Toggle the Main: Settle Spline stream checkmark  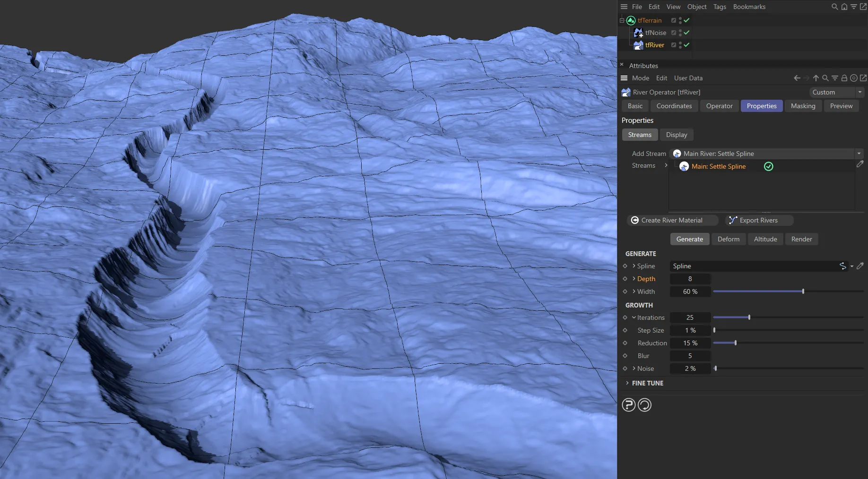tap(768, 167)
